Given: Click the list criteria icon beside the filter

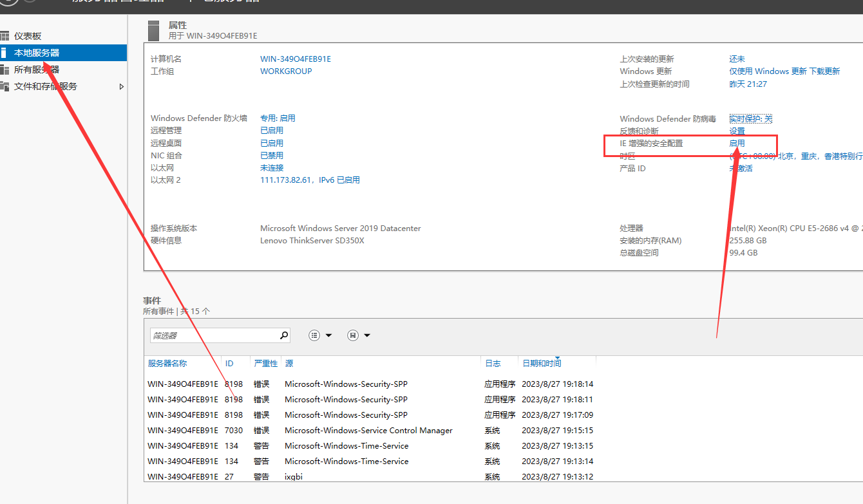Looking at the screenshot, I should point(314,335).
